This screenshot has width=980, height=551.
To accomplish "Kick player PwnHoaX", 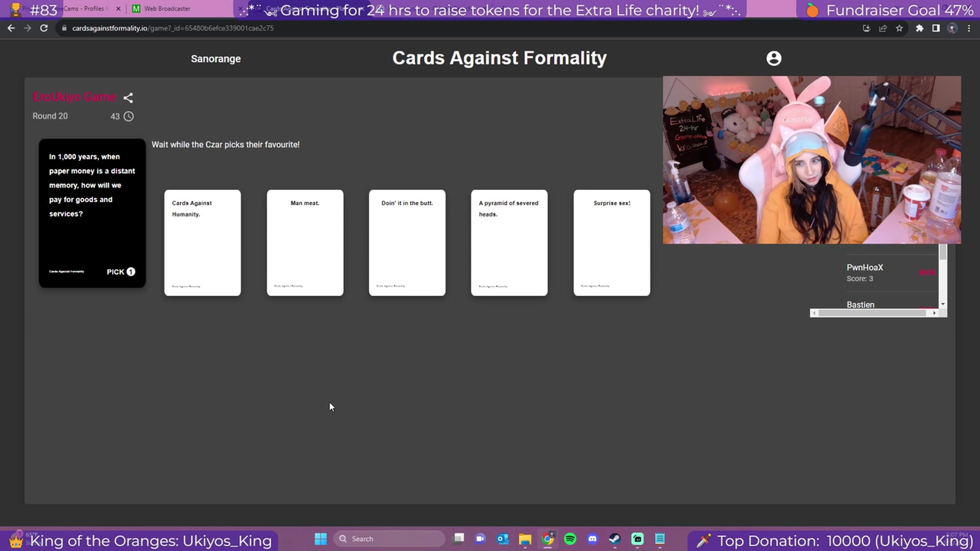I will point(927,272).
